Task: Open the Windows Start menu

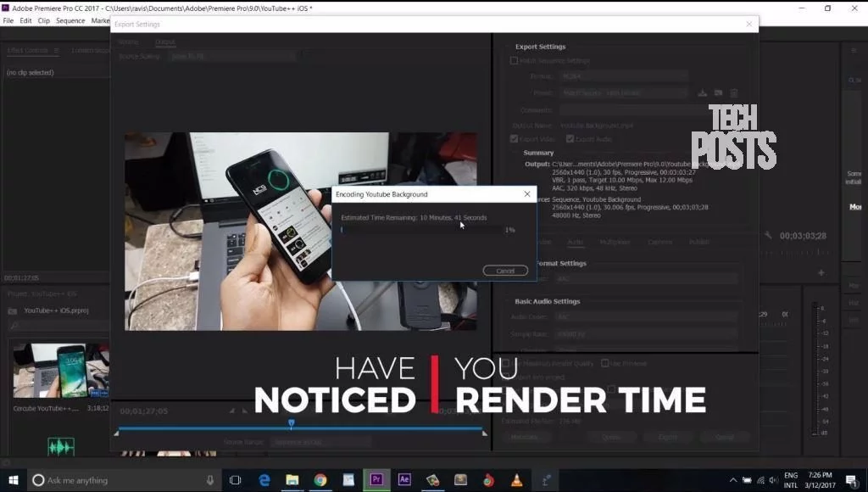Action: (x=14, y=480)
